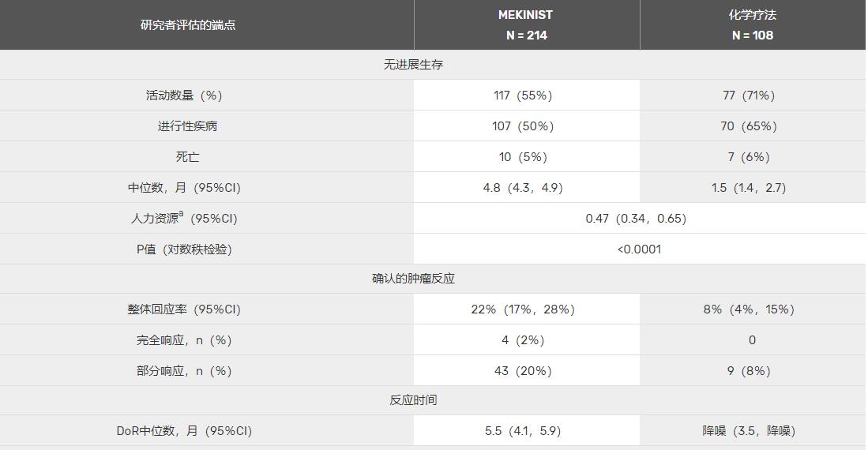This screenshot has width=868, height=450.
Task: Select the 进行性疾病 row label
Action: 188,126
